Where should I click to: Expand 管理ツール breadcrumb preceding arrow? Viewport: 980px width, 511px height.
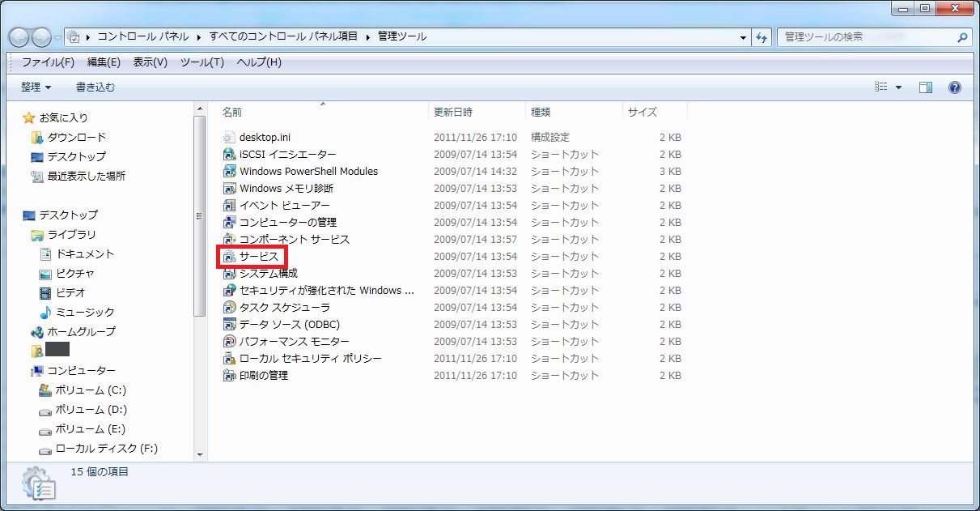(367, 37)
